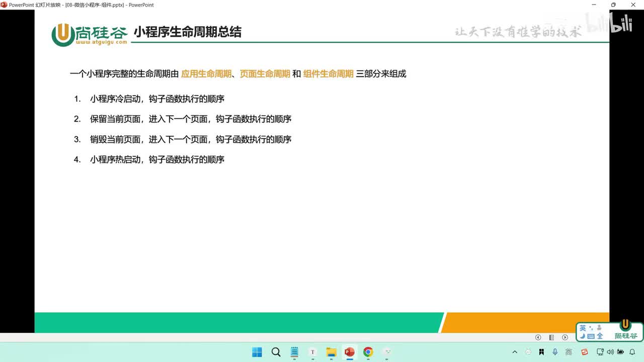
Task: Open the volume speaker tray icon
Action: (x=609, y=352)
